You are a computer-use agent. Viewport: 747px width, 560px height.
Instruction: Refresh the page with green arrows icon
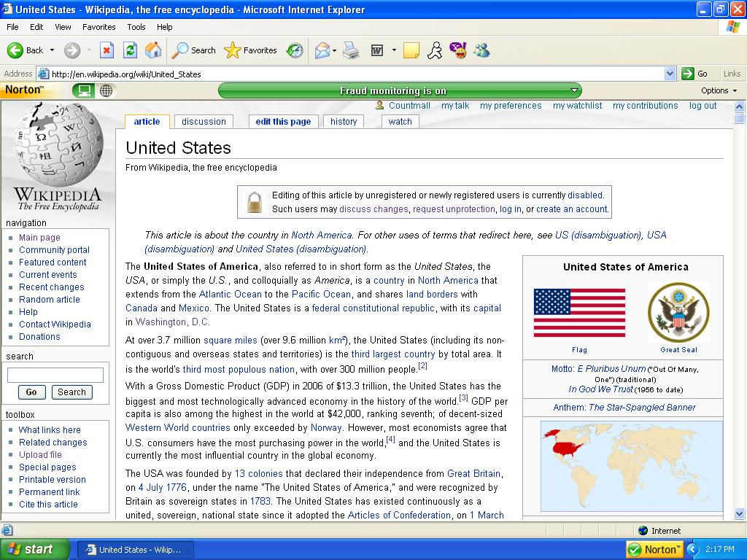[x=130, y=50]
